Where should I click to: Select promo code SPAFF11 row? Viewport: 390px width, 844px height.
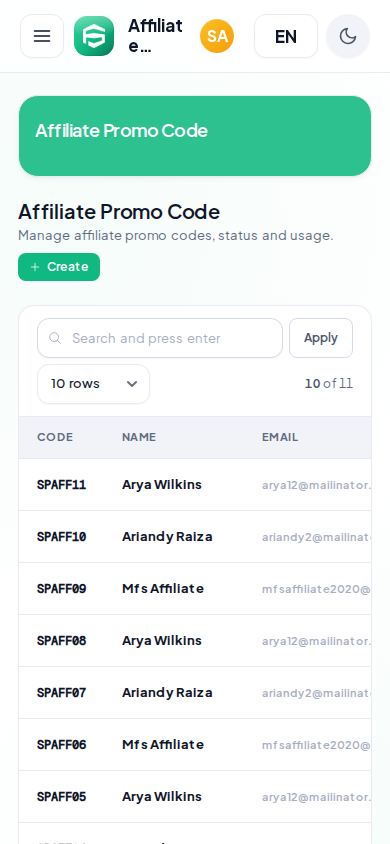click(x=195, y=485)
